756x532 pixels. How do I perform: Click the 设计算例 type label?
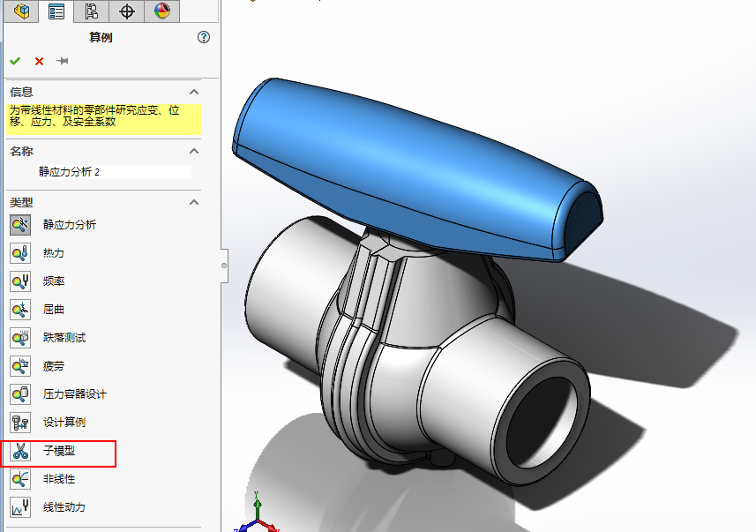(x=64, y=423)
